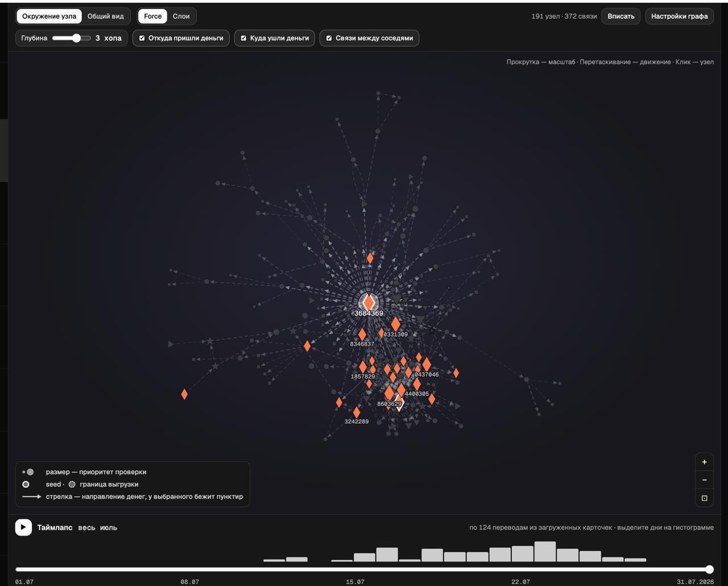Click the 'Глубина' depth slider handle
Screen dimensions: 728x586
click(77, 38)
